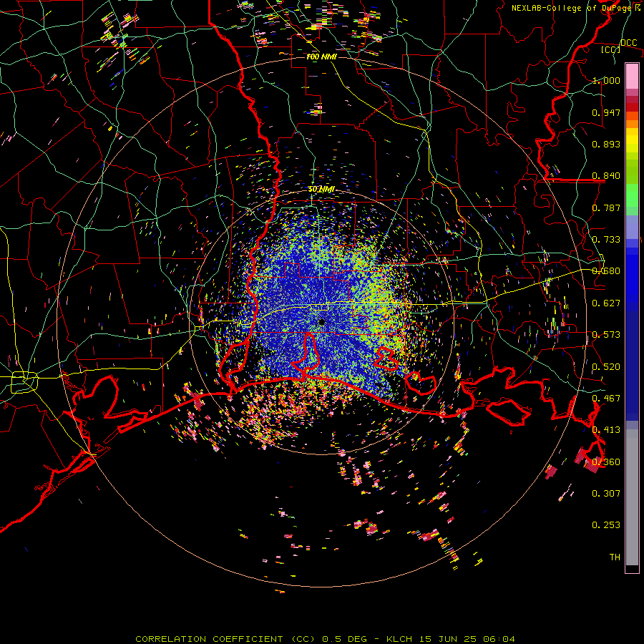Select the 0.840 scale value
Screen dimensions: 644x644
606,176
